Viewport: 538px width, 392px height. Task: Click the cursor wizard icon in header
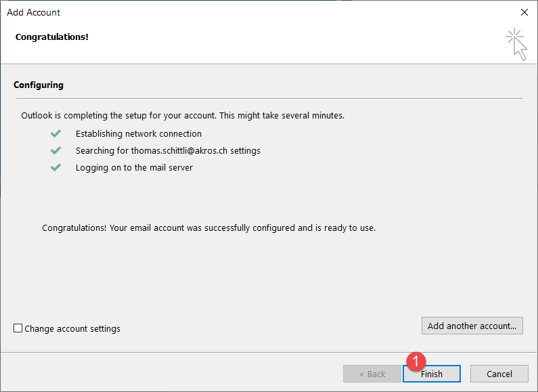coord(517,44)
